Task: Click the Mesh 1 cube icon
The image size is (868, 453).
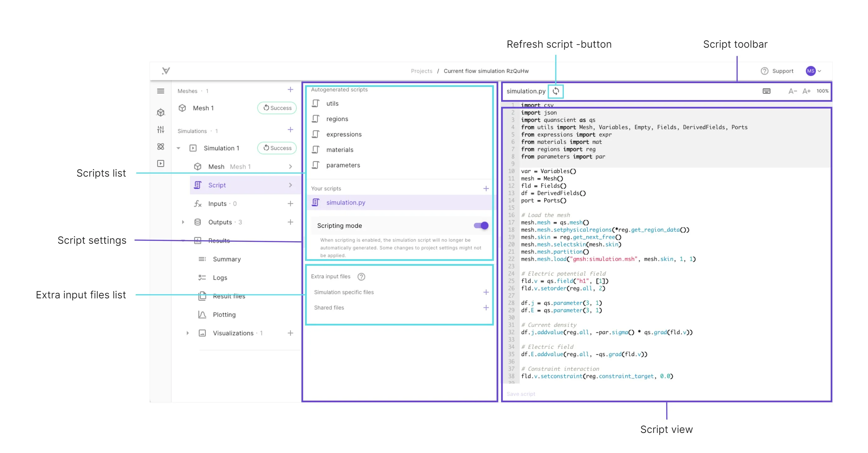Action: coord(182,108)
